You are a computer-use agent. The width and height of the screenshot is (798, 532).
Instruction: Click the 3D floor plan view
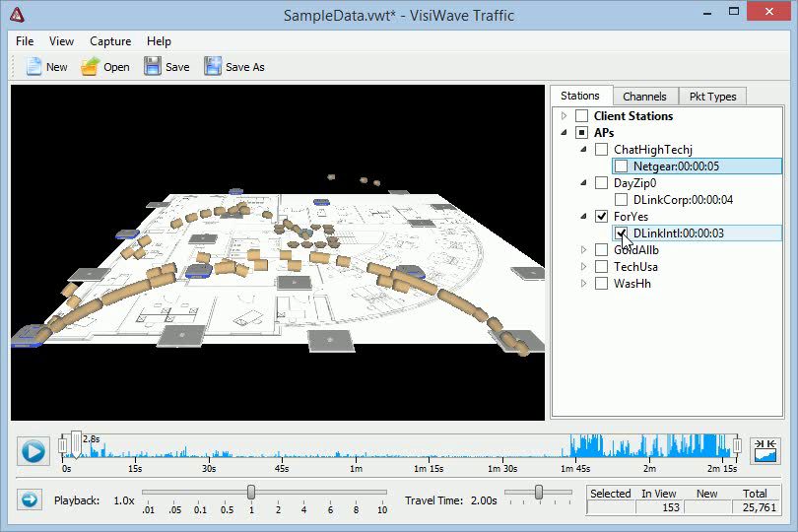click(x=278, y=252)
